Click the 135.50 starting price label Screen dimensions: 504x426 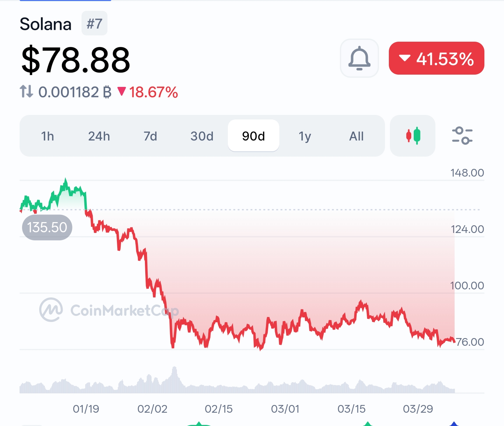click(47, 227)
